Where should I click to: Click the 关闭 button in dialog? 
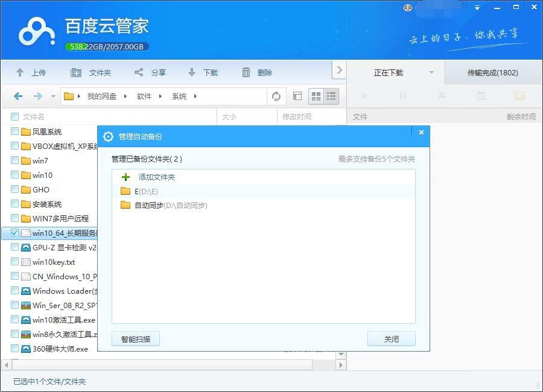[392, 339]
